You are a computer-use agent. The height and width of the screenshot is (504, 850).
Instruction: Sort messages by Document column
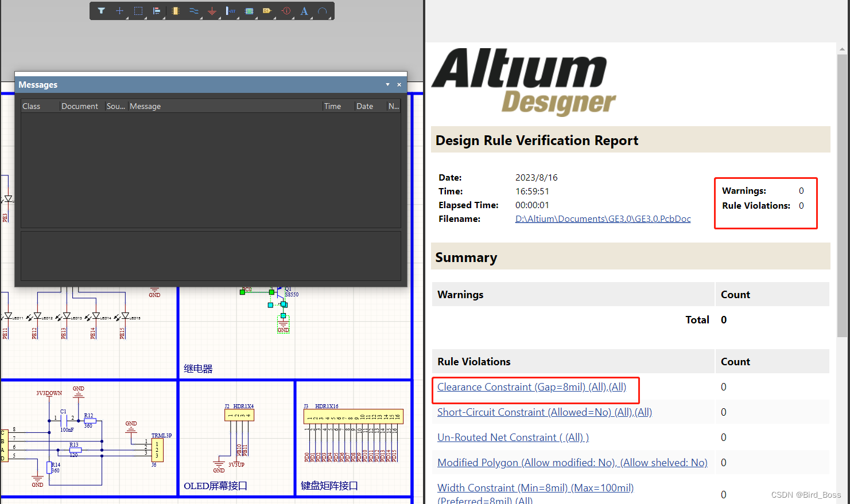coord(82,106)
